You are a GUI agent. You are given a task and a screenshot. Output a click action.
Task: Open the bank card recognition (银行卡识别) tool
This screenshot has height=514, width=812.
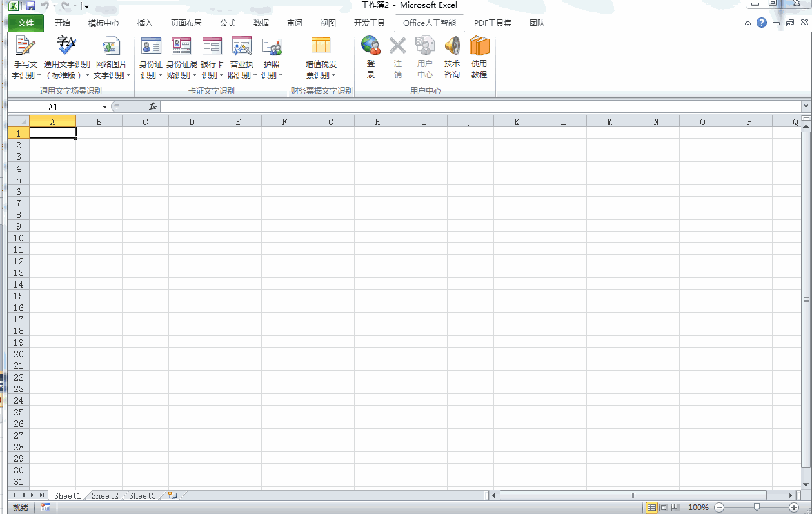pos(212,47)
